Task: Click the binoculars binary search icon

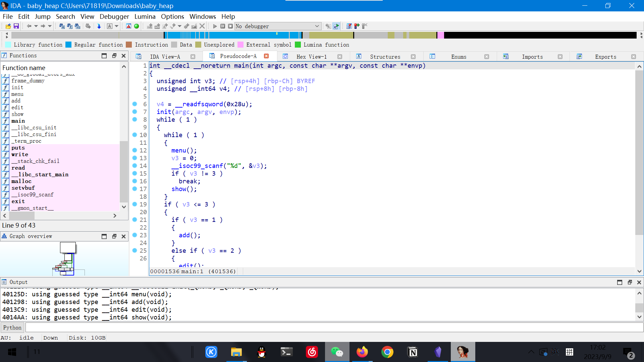Action: tap(77, 26)
